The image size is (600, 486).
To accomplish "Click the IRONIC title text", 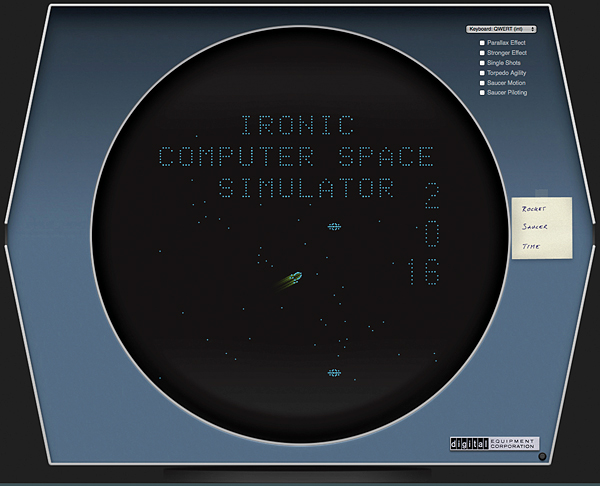I will (x=298, y=125).
